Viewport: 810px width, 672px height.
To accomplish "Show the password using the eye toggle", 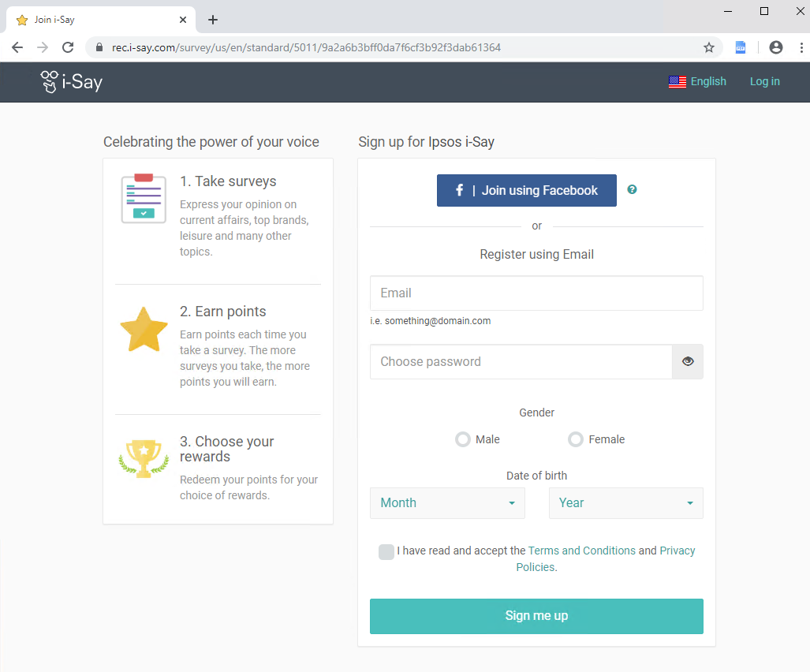I will point(687,361).
